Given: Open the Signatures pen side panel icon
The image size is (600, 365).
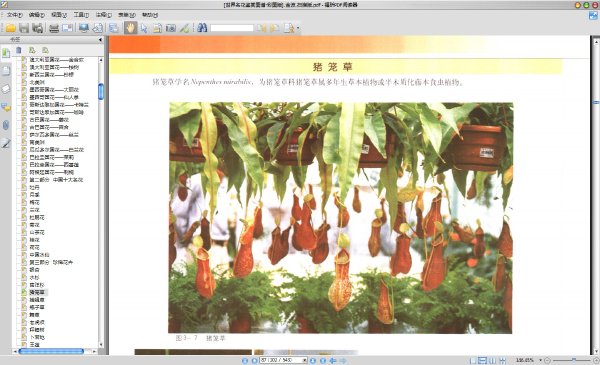Looking at the screenshot, I should pyautogui.click(x=6, y=143).
